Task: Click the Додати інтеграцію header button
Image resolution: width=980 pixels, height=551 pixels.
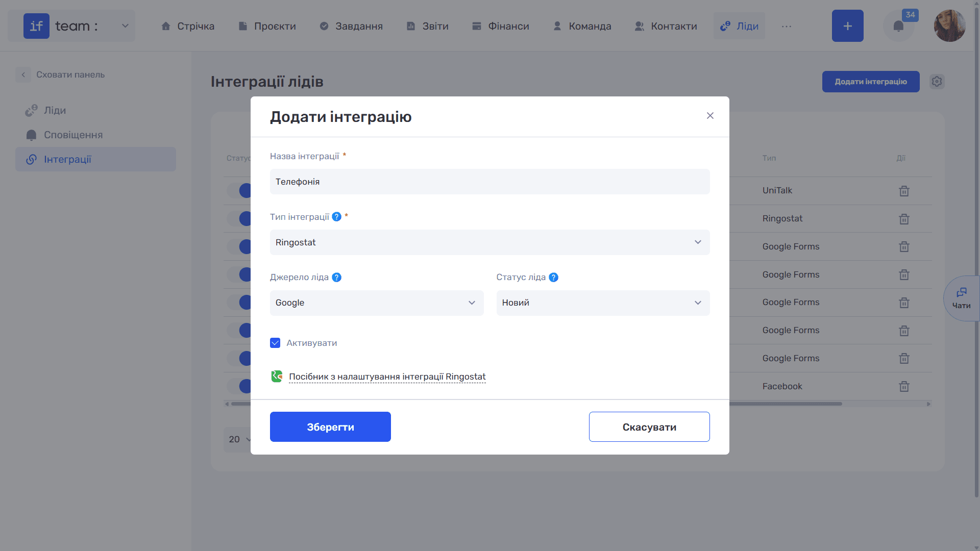Action: click(x=871, y=82)
